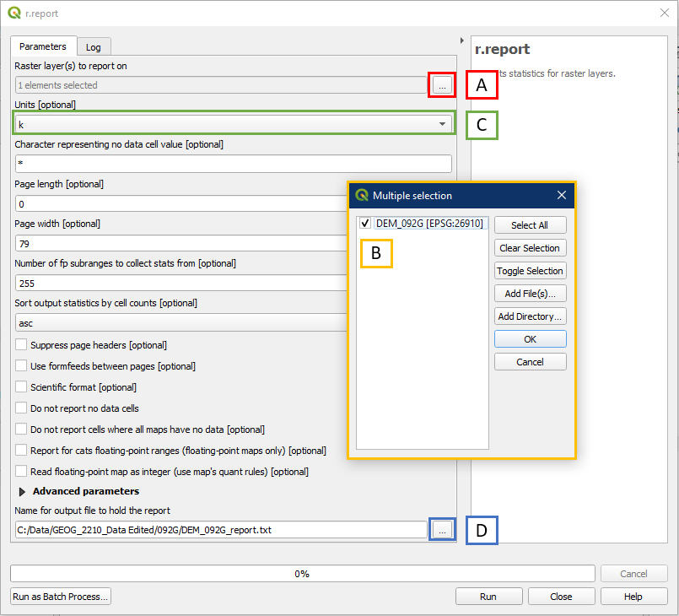Enable Use formfeeds between pages

22,366
